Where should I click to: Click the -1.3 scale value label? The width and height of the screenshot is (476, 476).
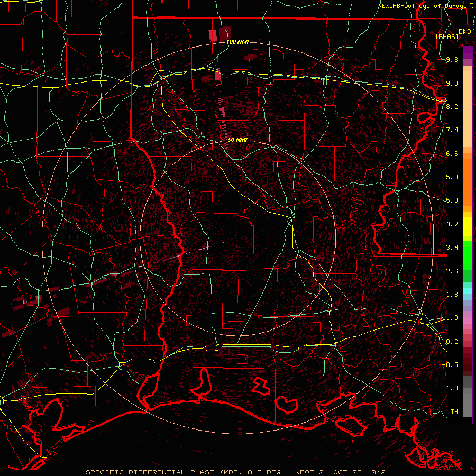(450, 388)
